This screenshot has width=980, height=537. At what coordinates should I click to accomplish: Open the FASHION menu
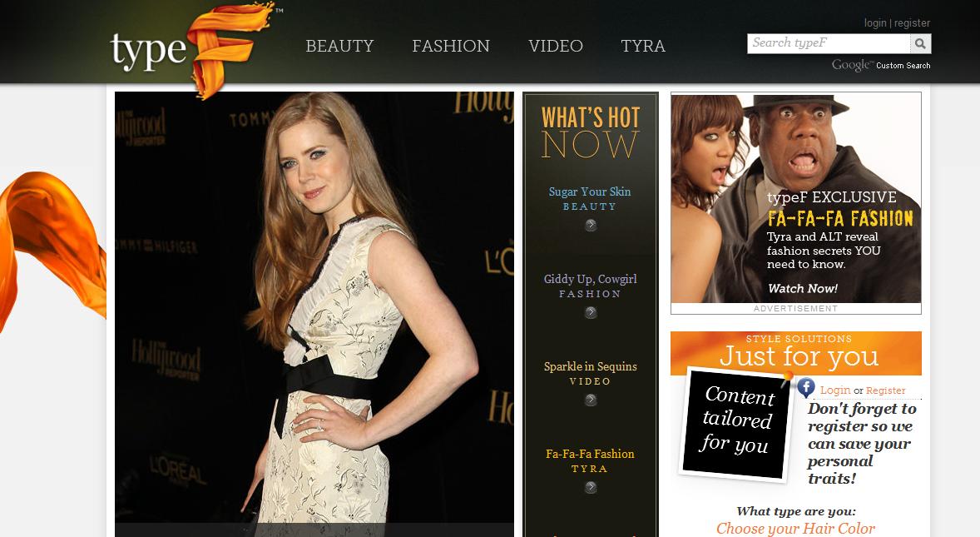click(451, 46)
